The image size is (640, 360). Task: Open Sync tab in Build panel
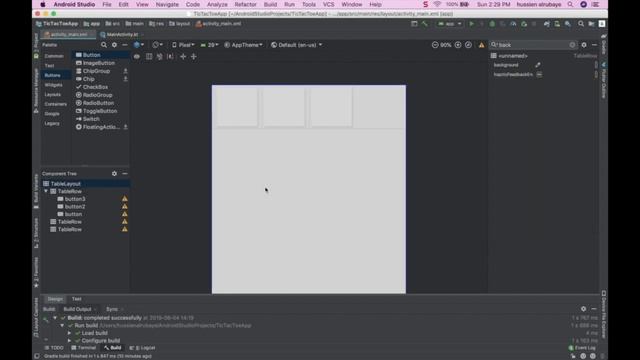(112, 309)
